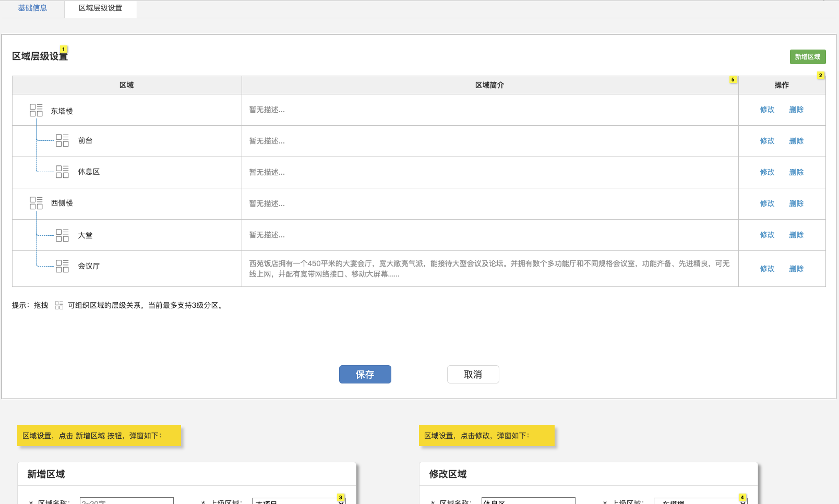Click the 区域层级设置 panel heading
This screenshot has height=504, width=839.
[x=40, y=56]
